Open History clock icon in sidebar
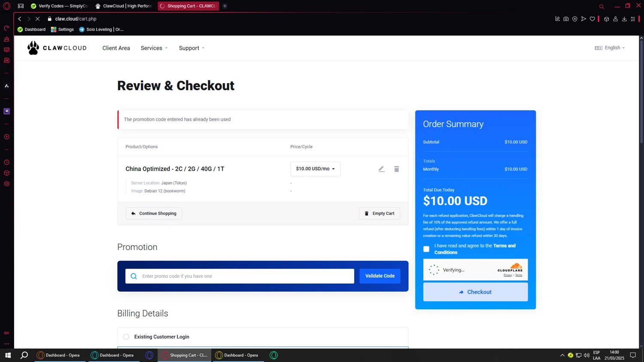 coord(6,163)
